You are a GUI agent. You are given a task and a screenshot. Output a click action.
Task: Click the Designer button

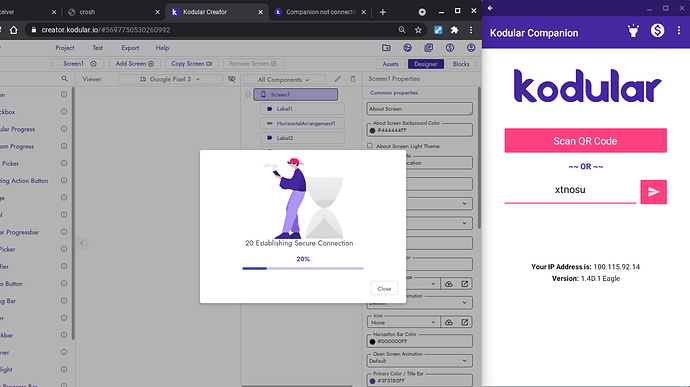[426, 64]
